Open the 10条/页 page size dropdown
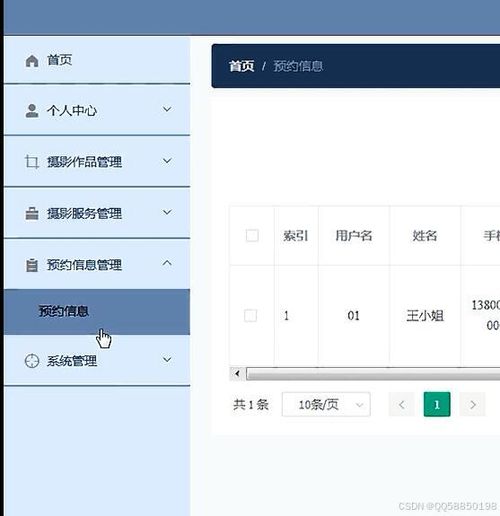 pyautogui.click(x=326, y=405)
